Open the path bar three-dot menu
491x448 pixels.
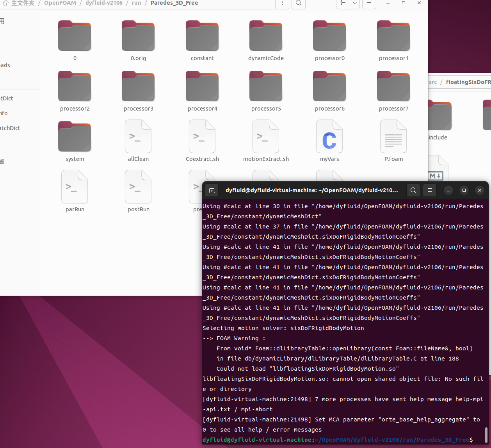282,3
